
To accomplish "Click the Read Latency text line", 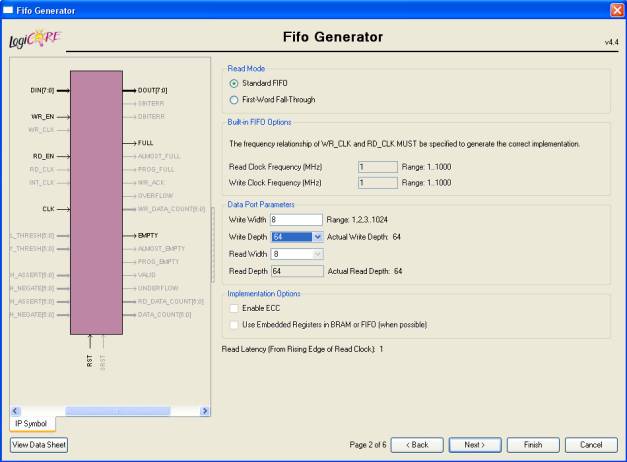I will tap(302, 349).
